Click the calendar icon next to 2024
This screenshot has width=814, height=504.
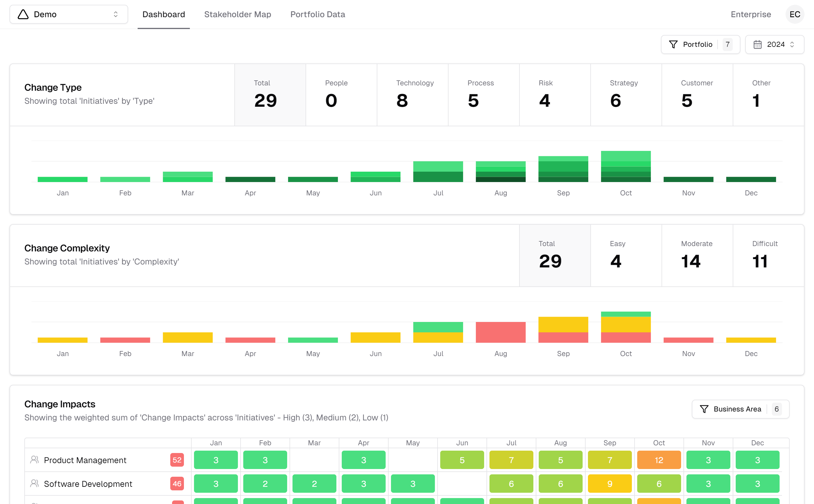[x=757, y=44]
